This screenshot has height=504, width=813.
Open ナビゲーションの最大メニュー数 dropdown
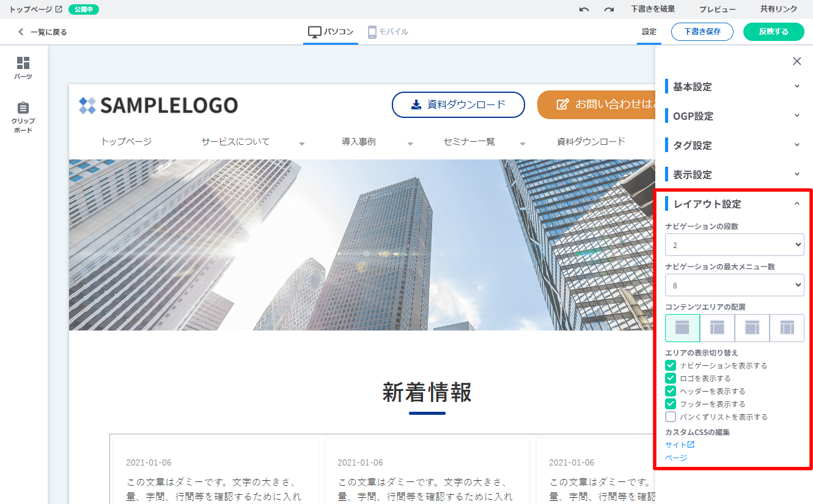point(735,285)
